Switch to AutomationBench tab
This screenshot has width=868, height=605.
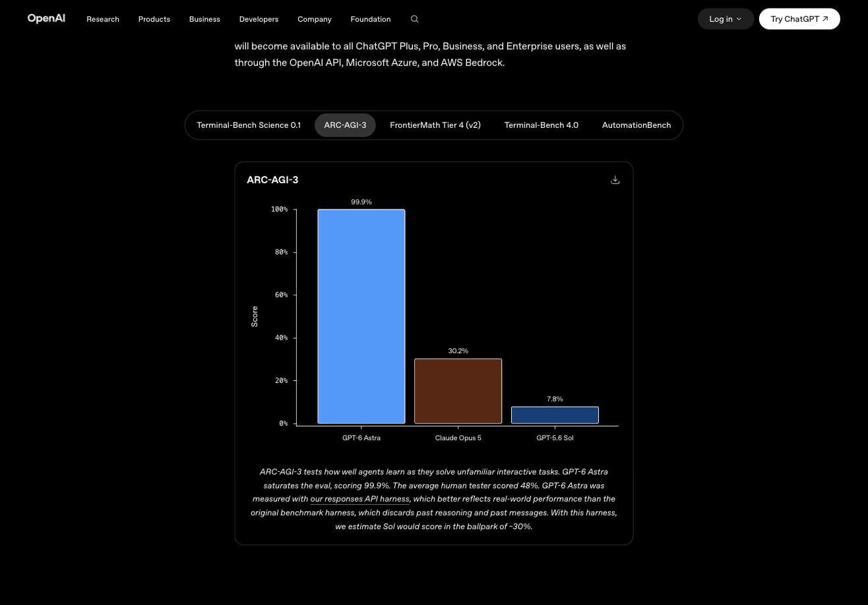pos(636,125)
